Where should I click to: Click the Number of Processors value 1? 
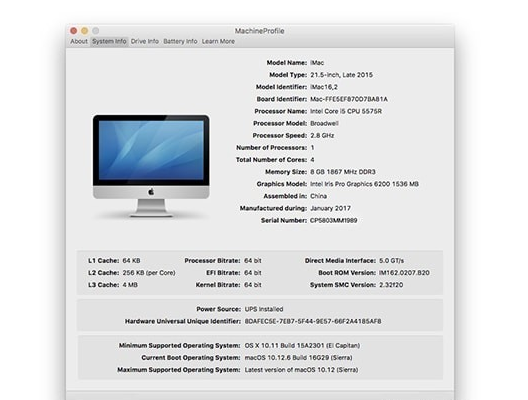coord(312,148)
